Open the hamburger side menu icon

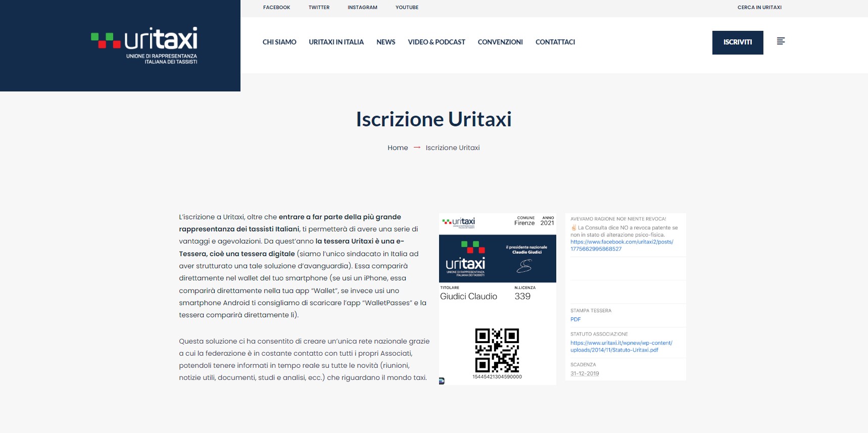781,41
